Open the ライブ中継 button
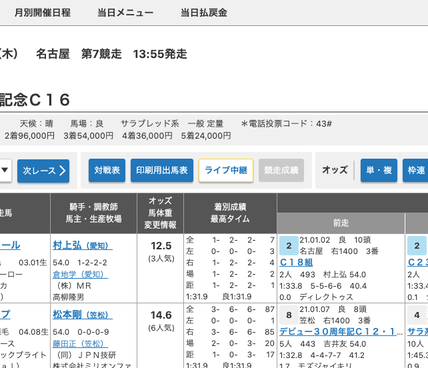 point(226,170)
